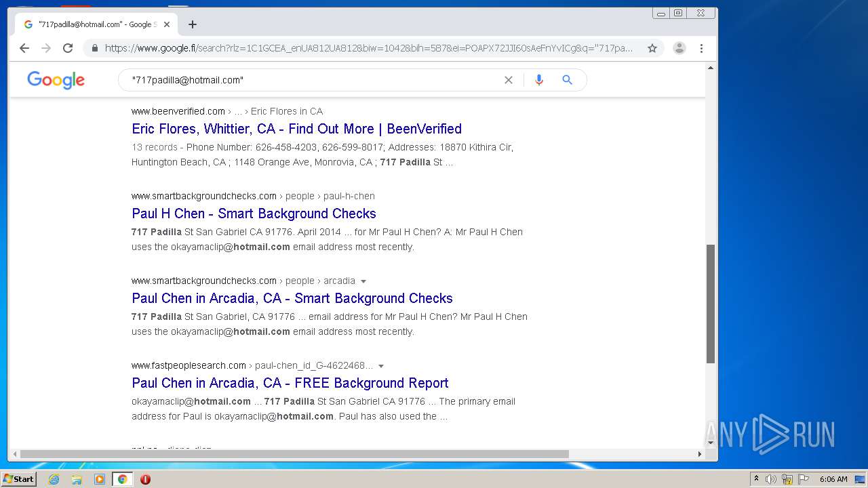
Task: Open a new tab with the plus button
Action: (x=193, y=24)
